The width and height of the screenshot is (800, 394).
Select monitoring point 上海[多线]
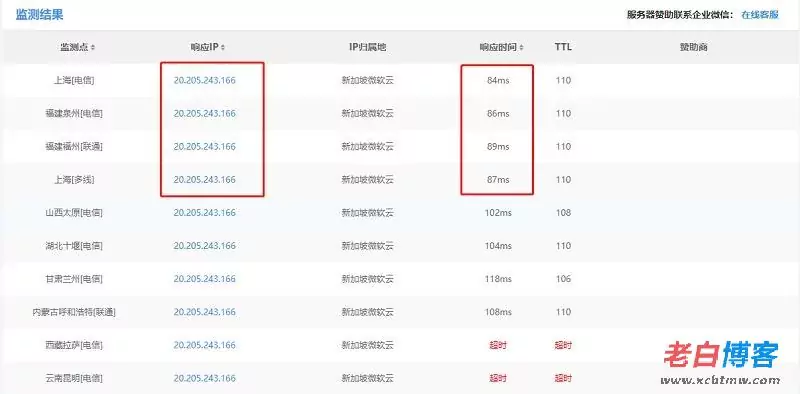coord(74,180)
